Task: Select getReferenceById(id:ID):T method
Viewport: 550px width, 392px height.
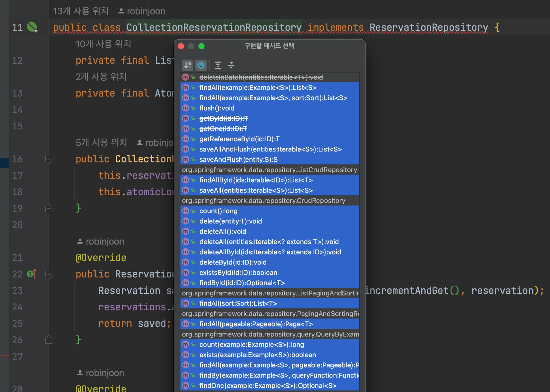Action: click(x=239, y=139)
